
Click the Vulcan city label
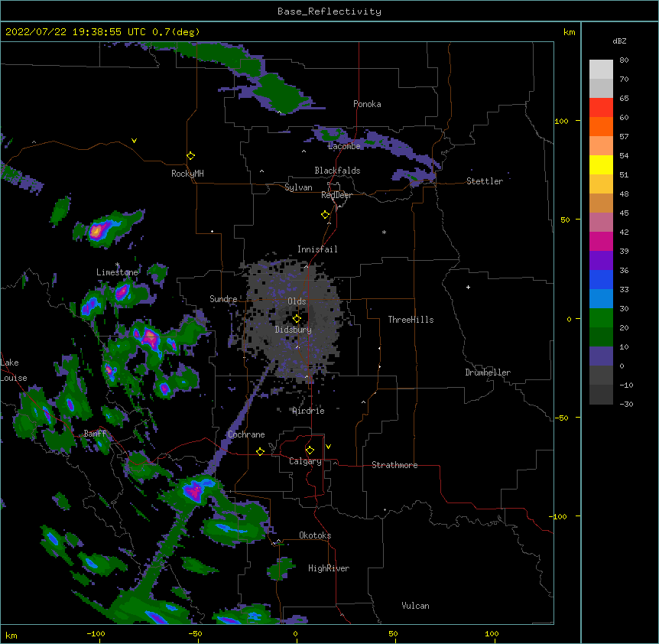click(x=415, y=606)
